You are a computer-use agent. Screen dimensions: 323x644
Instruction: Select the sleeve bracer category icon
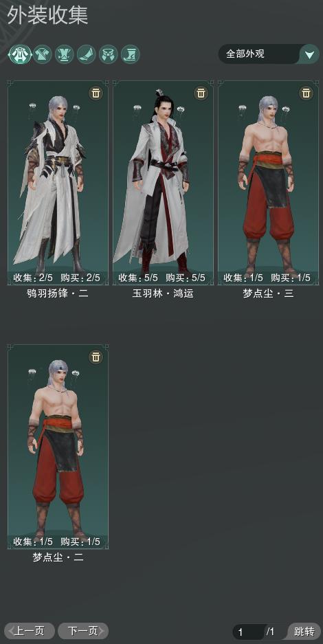(x=87, y=54)
